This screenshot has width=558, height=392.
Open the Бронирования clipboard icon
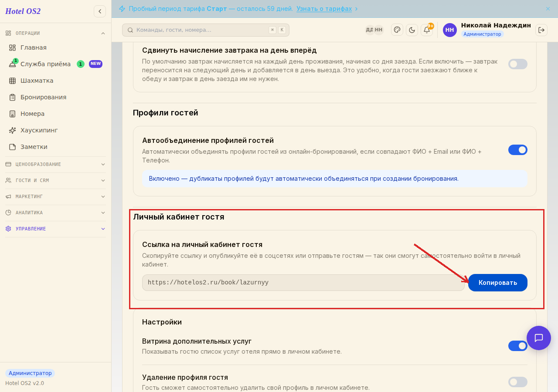(13, 97)
